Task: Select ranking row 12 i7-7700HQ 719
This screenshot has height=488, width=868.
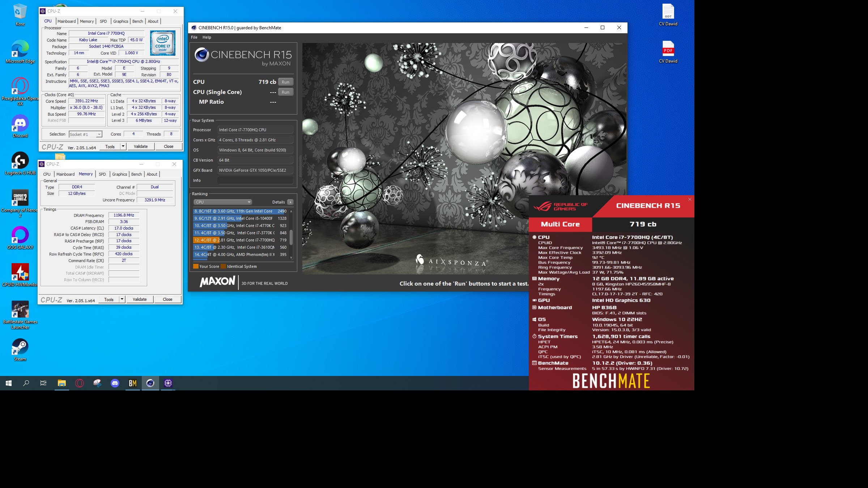Action: pos(241,240)
